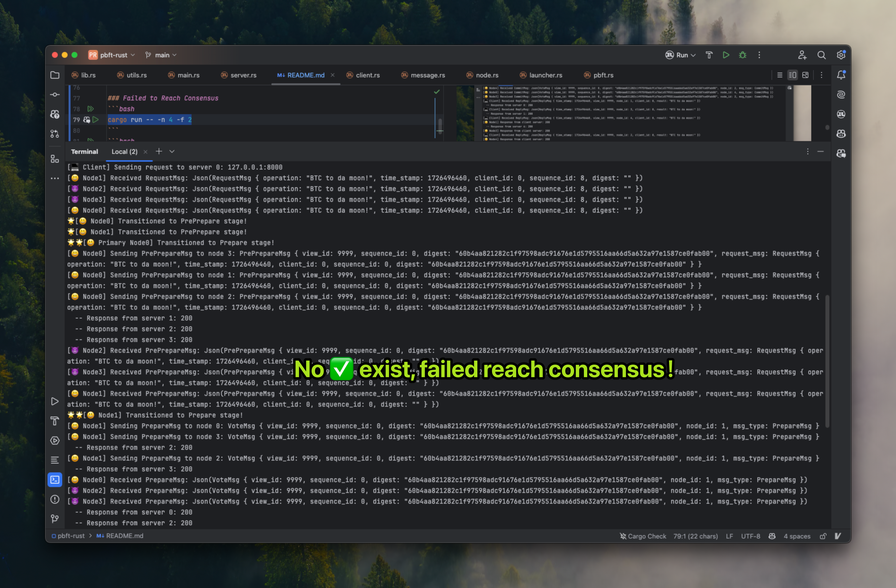Image resolution: width=896 pixels, height=588 pixels.
Task: Open the Commit tool window
Action: (55, 95)
